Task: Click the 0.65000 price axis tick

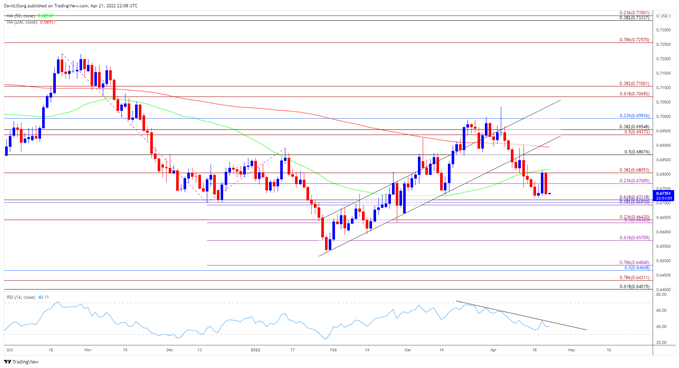Action: 663,261
